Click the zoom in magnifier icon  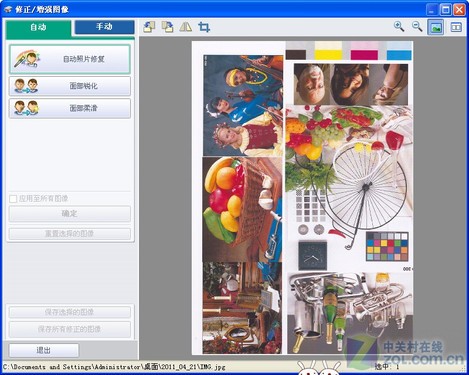click(399, 27)
